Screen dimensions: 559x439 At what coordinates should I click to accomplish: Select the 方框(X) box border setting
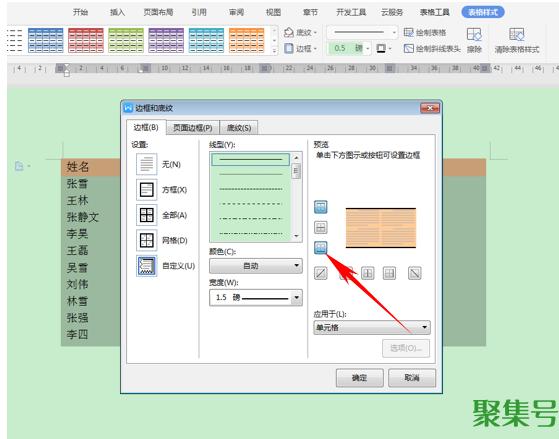coord(147,190)
